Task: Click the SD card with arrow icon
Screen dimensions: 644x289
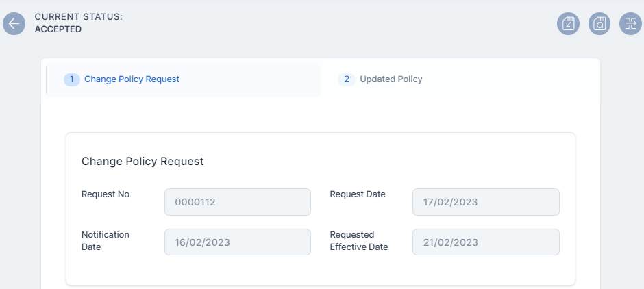Action: point(568,23)
